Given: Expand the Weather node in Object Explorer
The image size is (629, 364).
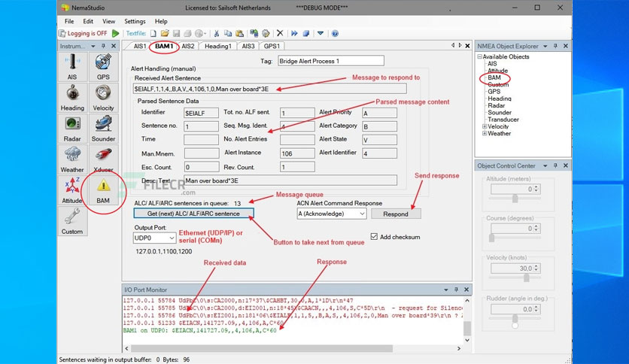Looking at the screenshot, I should [x=485, y=133].
